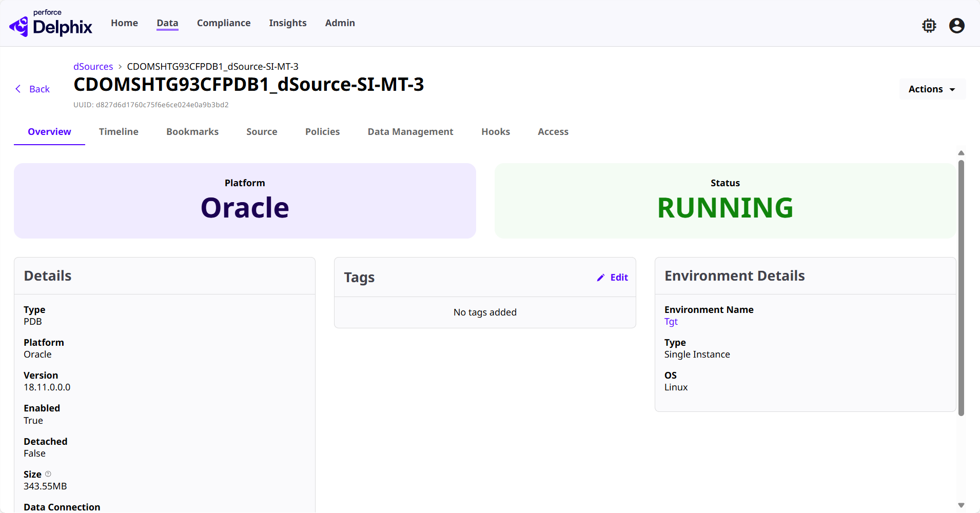Click the scrollbar up arrow
This screenshot has width=980, height=513.
coord(961,153)
